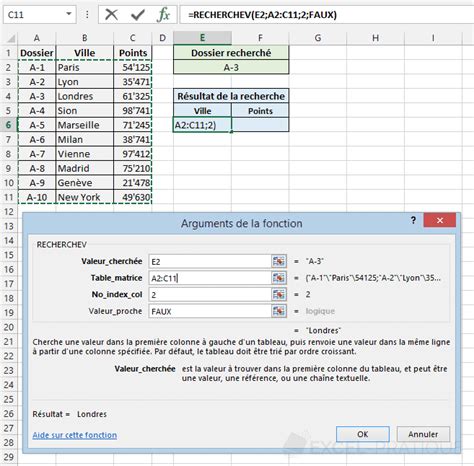The image size is (474, 466).
Task: Select points cell 49'630
Action: tap(133, 197)
